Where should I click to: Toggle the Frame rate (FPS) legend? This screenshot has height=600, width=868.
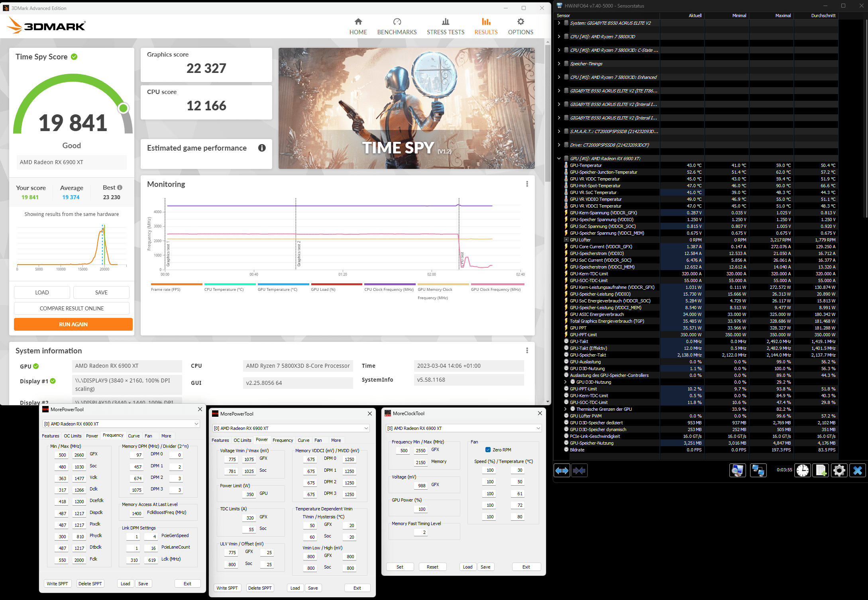click(x=177, y=287)
